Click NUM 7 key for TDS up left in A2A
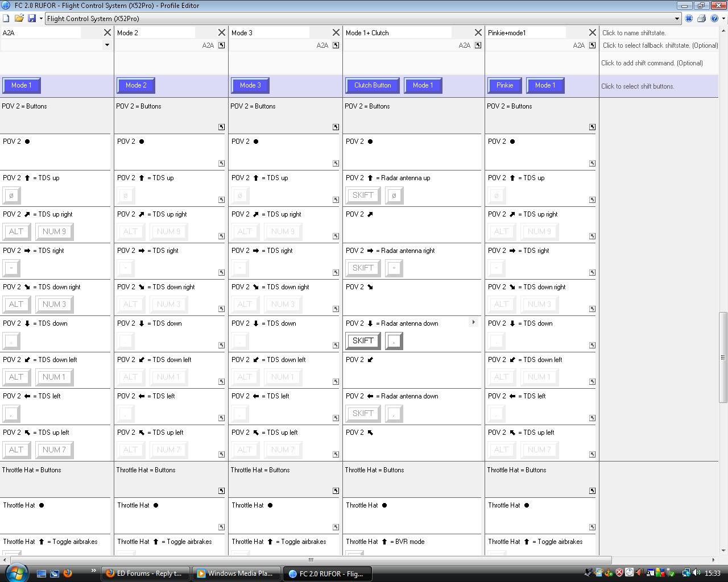This screenshot has height=582, width=728. [x=54, y=450]
